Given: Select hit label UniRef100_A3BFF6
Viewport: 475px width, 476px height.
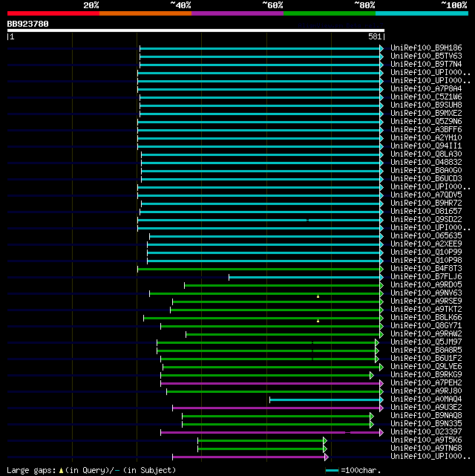Looking at the screenshot, I should (426, 130).
